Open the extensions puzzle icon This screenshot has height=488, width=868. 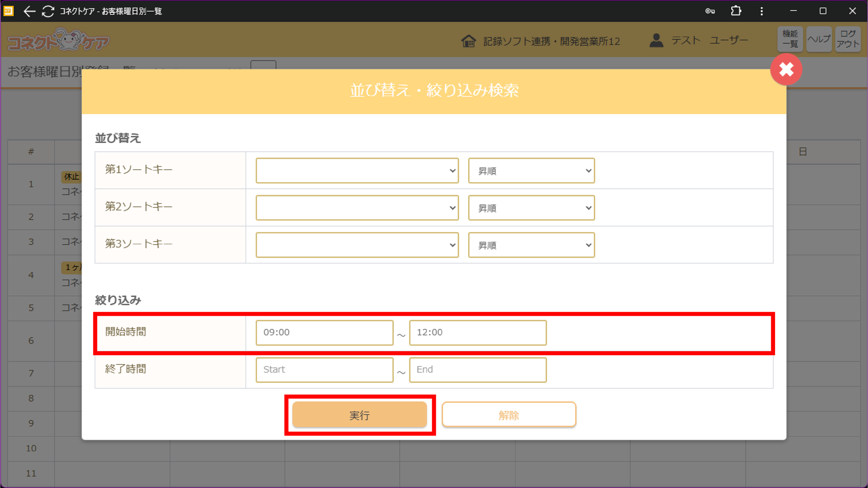click(736, 11)
